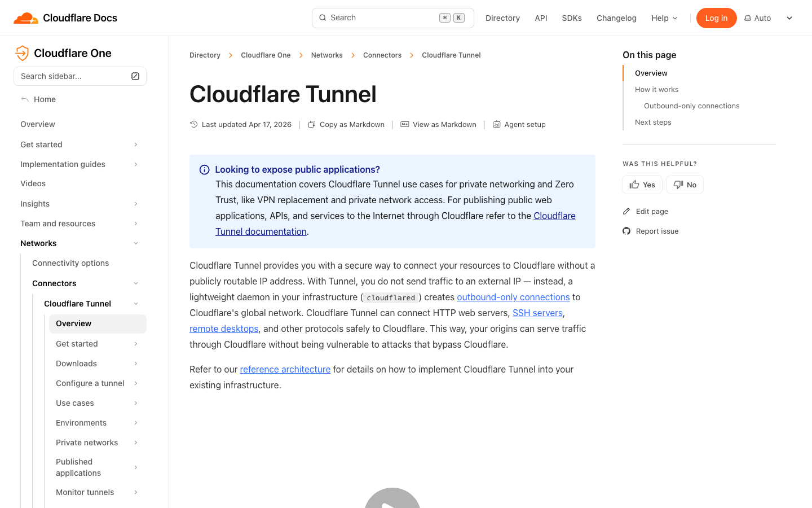The height and width of the screenshot is (508, 812).
Task: Click the Edit page pencil icon
Action: 626,211
